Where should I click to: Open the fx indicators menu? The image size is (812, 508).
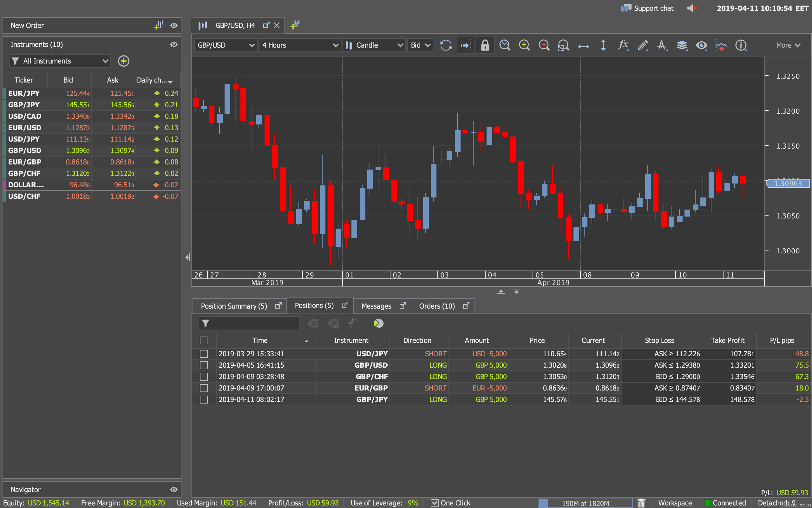(x=623, y=45)
